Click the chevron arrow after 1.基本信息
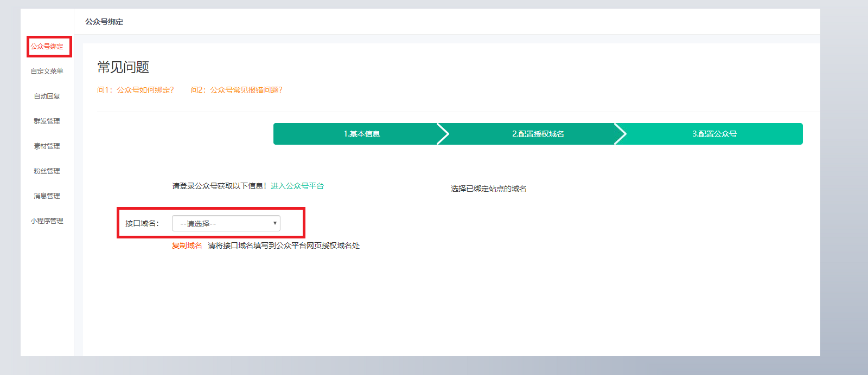This screenshot has height=375, width=868. point(443,134)
